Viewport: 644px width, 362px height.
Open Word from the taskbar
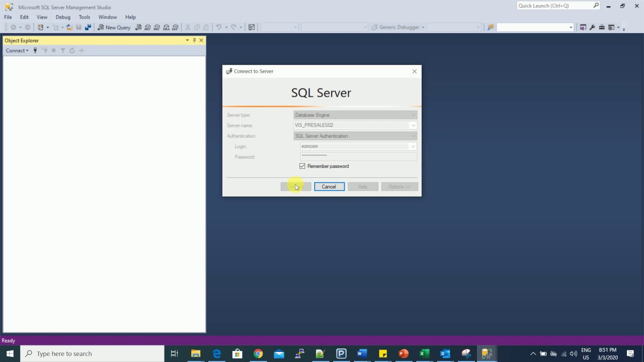[362, 353]
